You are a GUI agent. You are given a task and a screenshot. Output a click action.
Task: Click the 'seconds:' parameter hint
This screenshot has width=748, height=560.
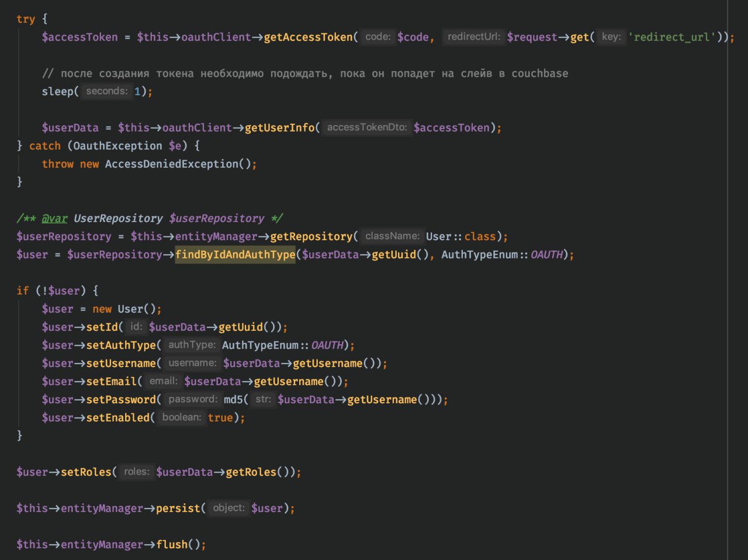[x=106, y=91]
